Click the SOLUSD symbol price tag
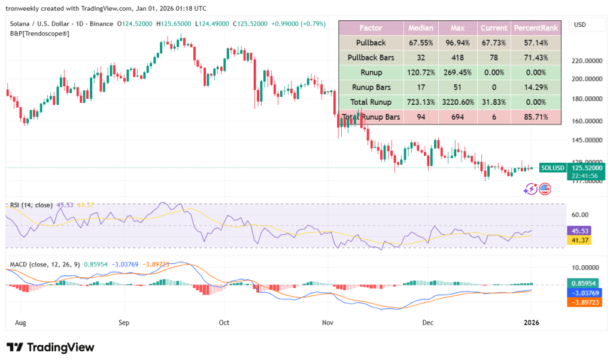This screenshot has width=613, height=364. (553, 168)
